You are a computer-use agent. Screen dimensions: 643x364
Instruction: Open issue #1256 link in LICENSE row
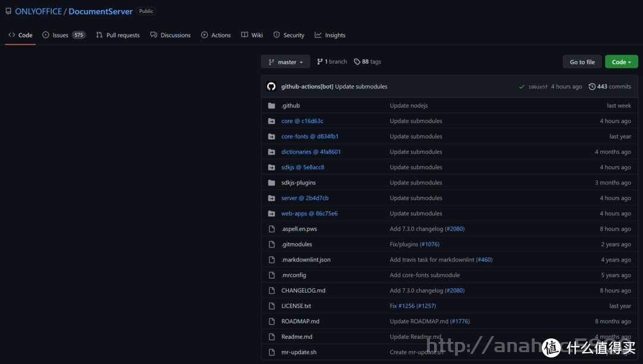point(407,306)
